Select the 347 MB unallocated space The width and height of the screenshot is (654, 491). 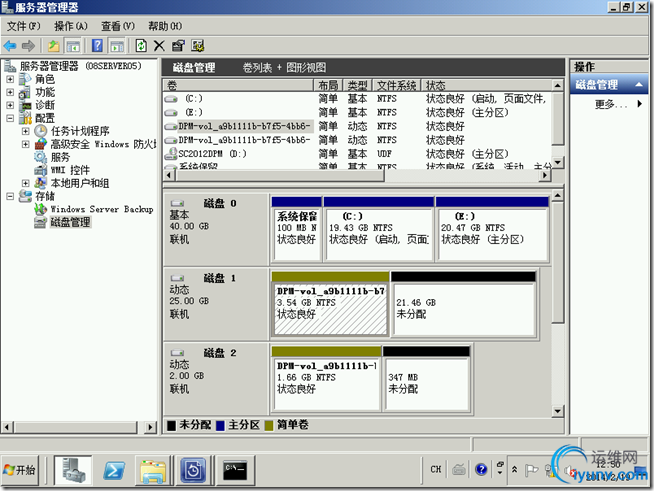tap(427, 379)
